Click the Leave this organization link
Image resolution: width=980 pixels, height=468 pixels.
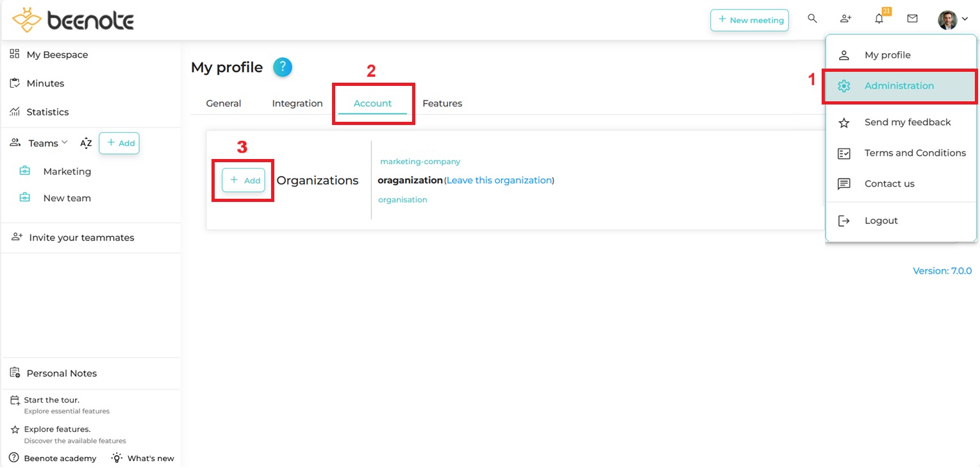tap(499, 180)
